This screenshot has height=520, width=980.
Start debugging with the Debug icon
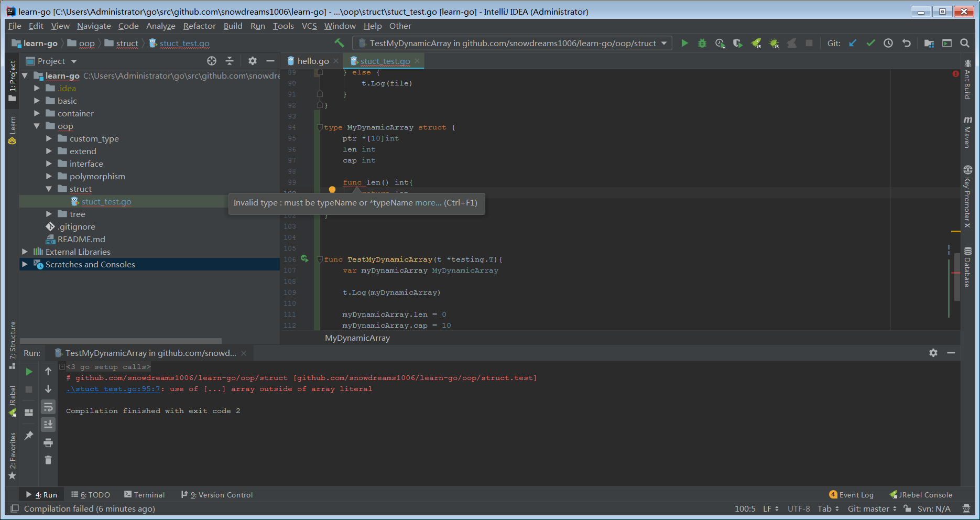702,43
